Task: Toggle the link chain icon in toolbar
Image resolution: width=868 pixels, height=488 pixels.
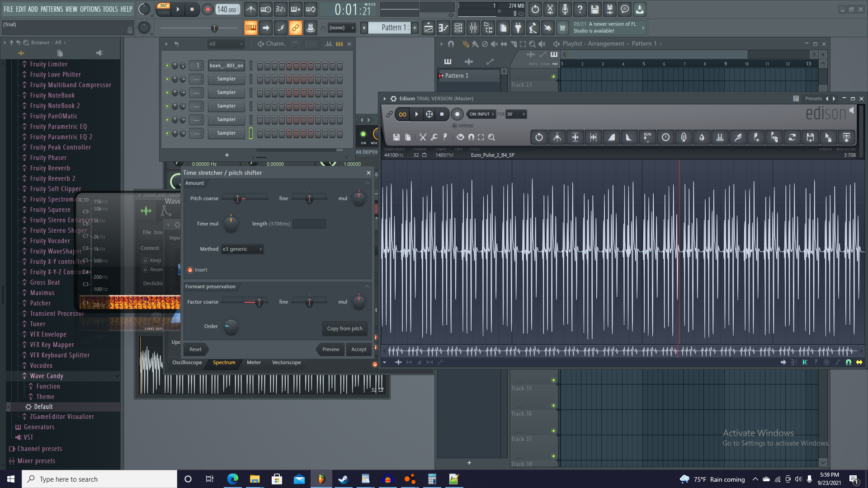Action: (x=295, y=28)
